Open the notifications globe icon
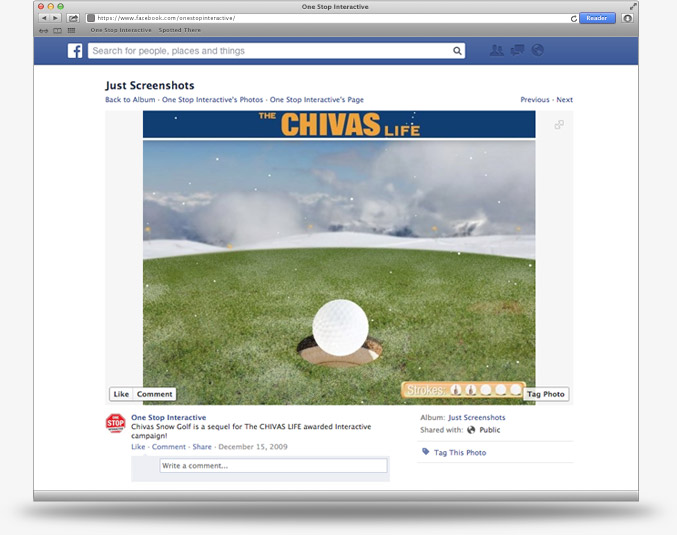 click(538, 51)
